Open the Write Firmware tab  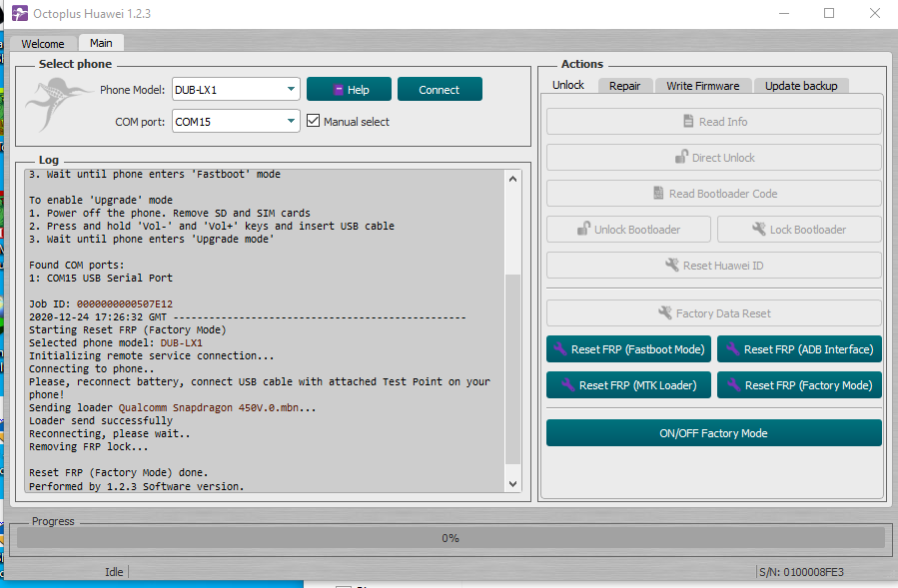(x=702, y=85)
